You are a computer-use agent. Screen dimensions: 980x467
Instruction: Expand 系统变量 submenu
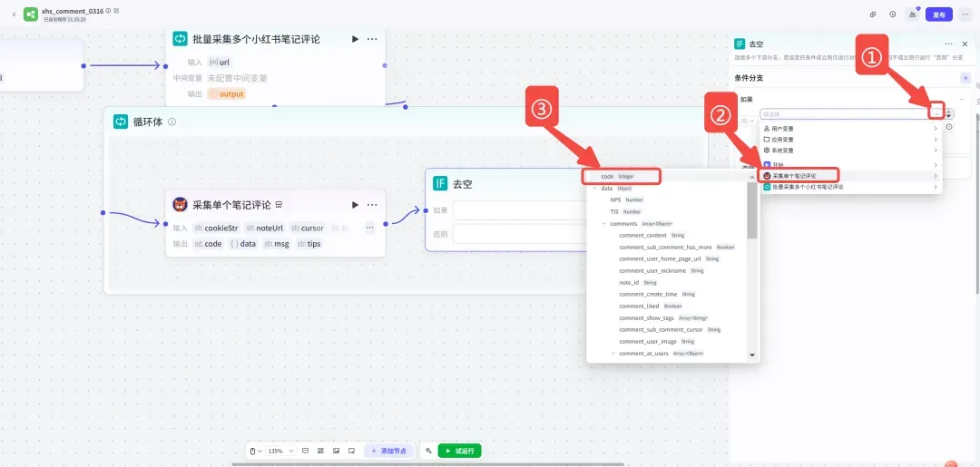click(850, 151)
